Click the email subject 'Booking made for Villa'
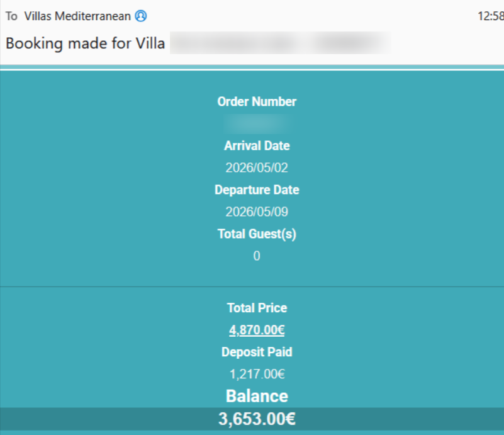Image resolution: width=504 pixels, height=435 pixels. pyautogui.click(x=86, y=43)
